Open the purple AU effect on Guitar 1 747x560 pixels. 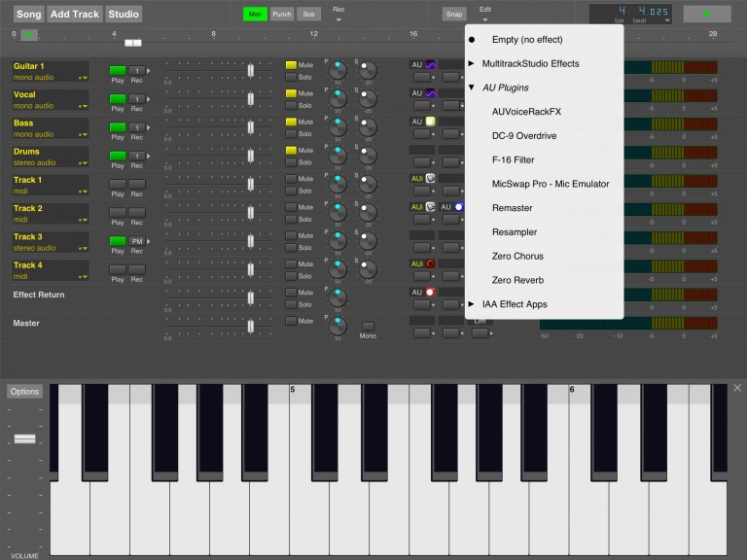(x=430, y=66)
